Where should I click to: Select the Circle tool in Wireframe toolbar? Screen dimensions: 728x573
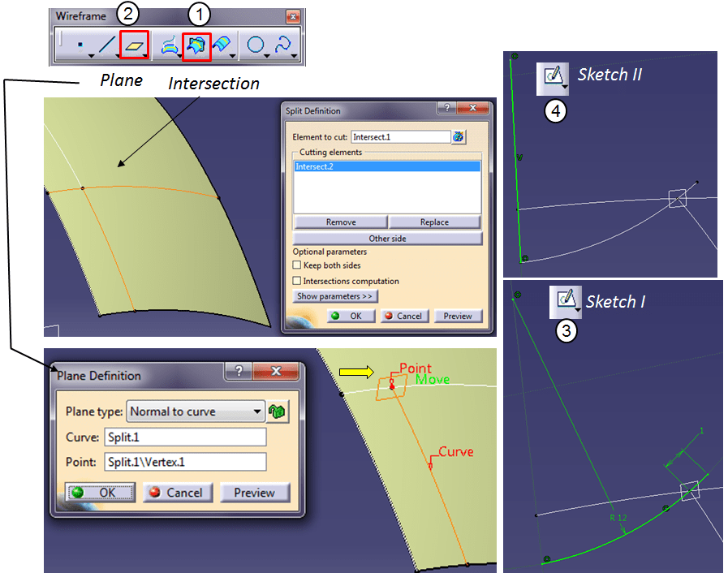click(x=255, y=47)
